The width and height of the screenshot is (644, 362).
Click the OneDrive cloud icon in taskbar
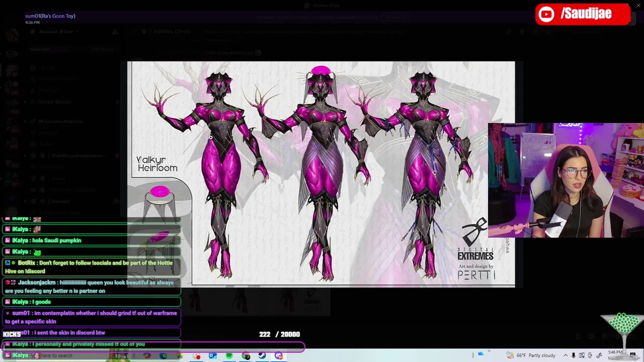[480, 354]
